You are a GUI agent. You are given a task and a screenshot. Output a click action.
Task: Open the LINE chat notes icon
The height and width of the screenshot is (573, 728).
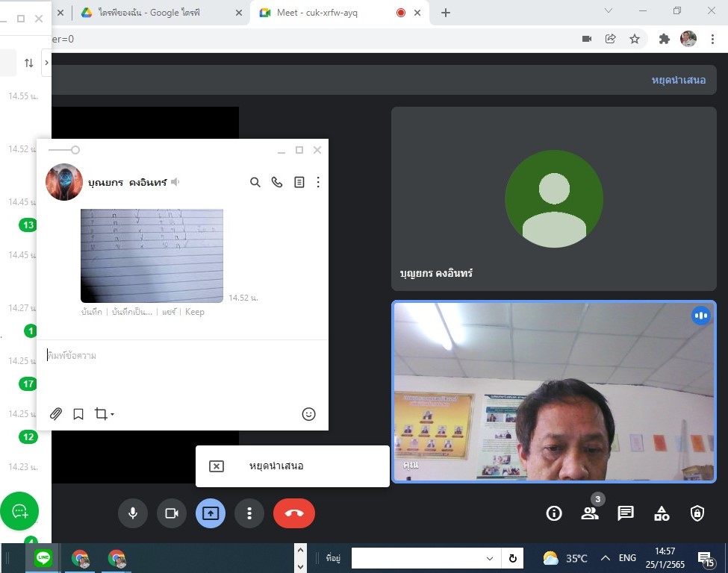[x=299, y=182]
